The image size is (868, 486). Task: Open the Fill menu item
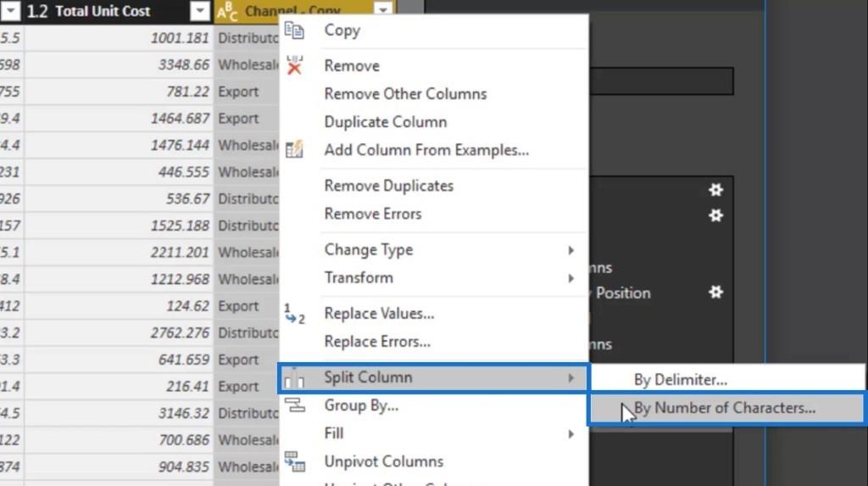click(434, 433)
